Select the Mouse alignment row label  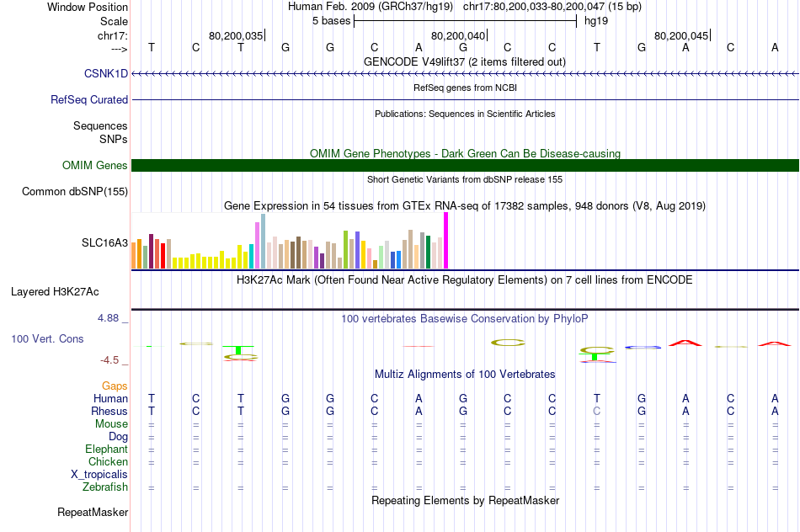point(112,424)
